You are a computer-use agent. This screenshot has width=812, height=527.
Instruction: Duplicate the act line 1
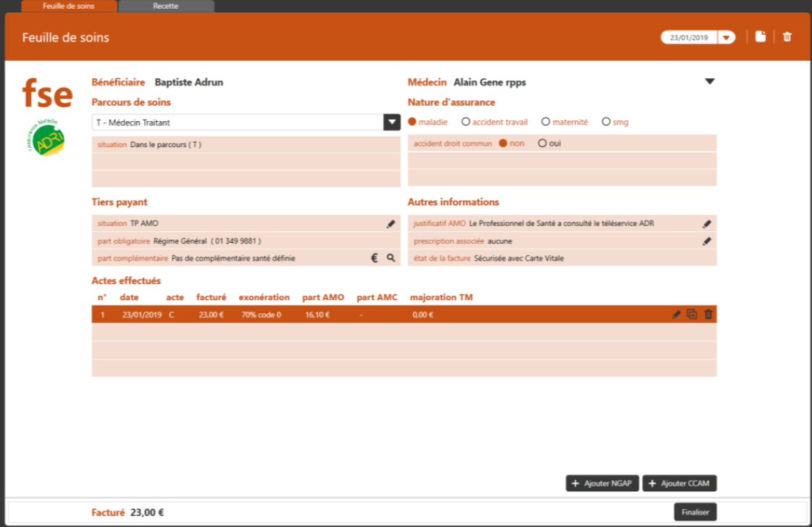pos(692,315)
